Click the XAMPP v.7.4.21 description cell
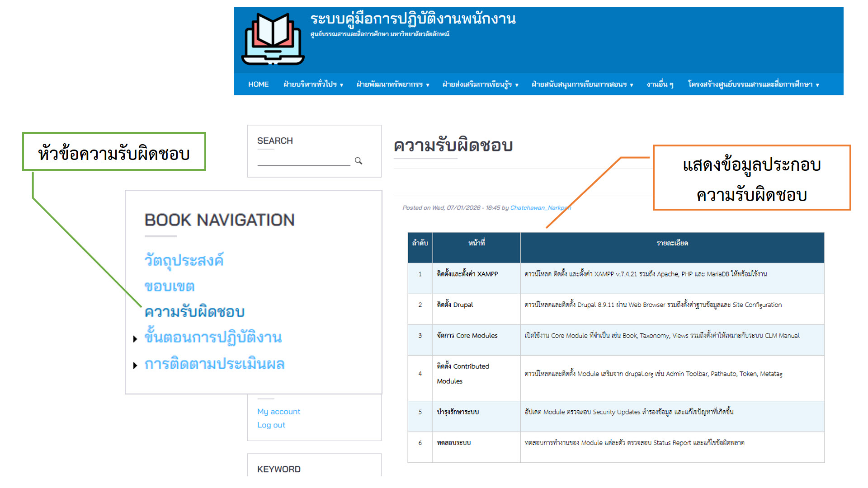Viewport: 868px width, 488px height. pyautogui.click(x=672, y=278)
